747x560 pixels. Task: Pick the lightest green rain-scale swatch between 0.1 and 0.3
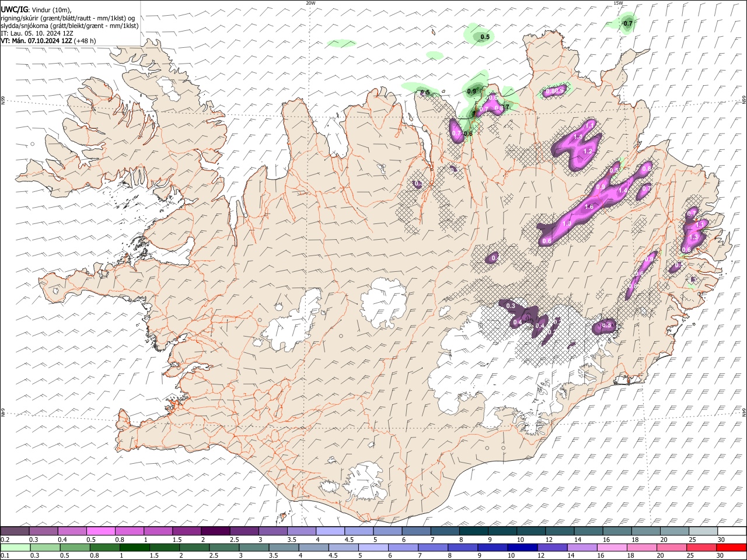click(15, 547)
